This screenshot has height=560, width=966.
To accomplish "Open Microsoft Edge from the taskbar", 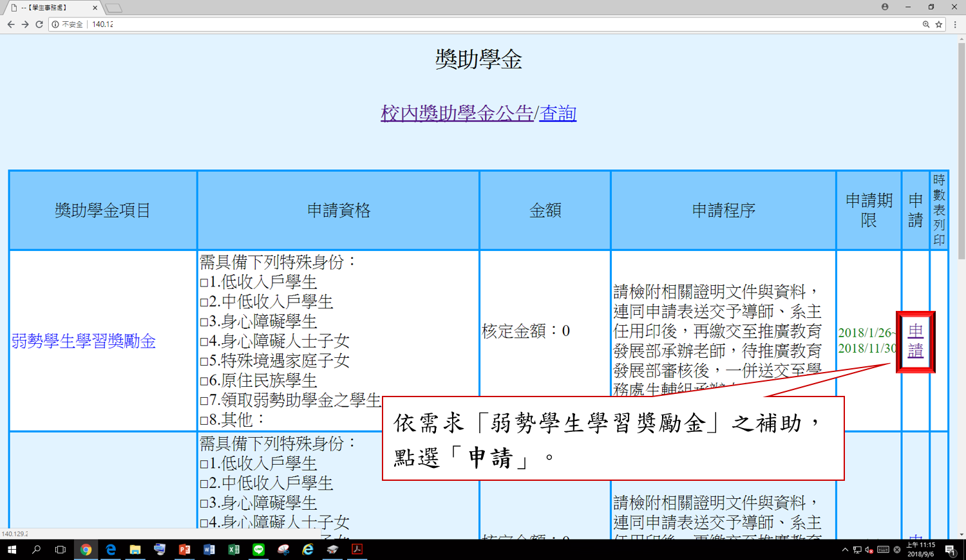I will point(111,550).
